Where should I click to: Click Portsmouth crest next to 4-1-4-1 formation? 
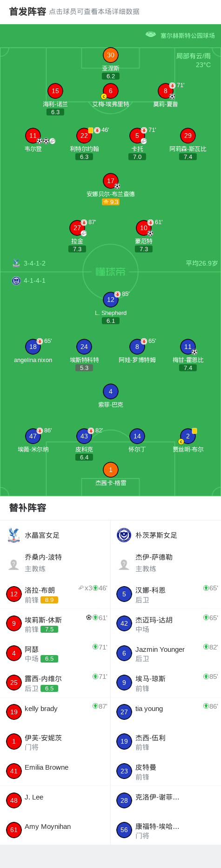click(16, 280)
